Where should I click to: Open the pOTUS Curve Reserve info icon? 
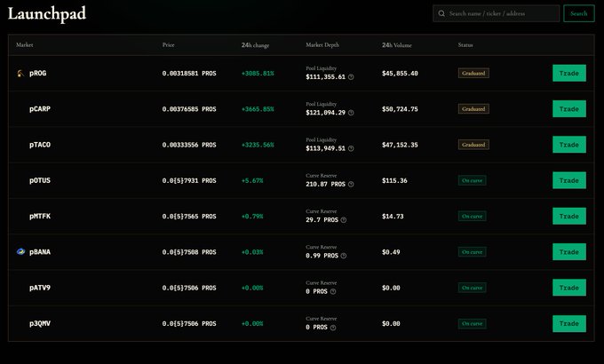click(x=351, y=185)
